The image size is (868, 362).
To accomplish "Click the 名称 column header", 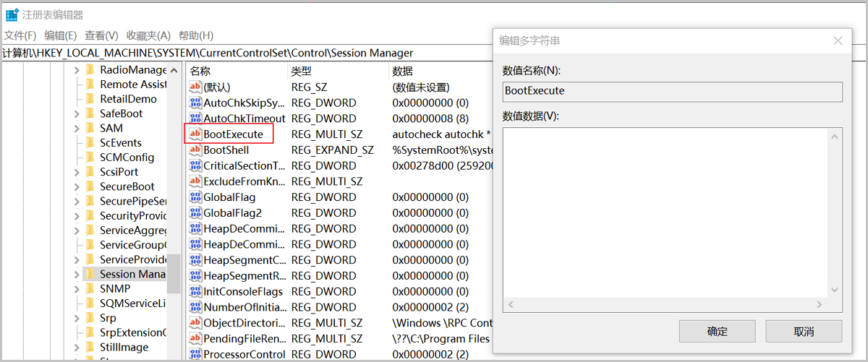I will point(200,71).
